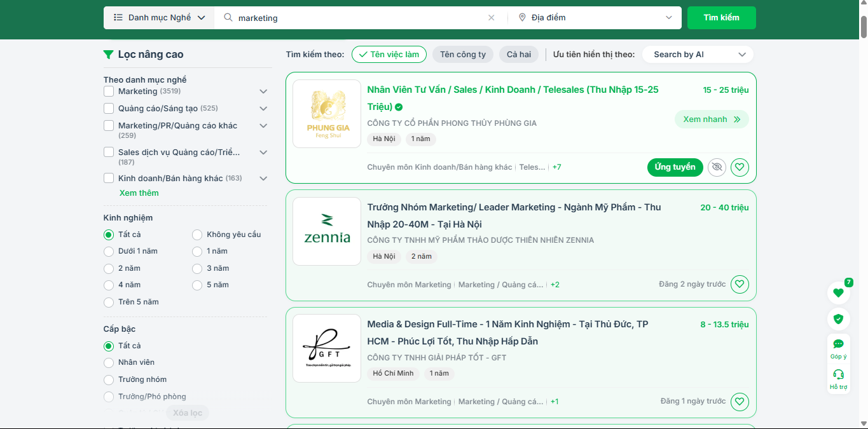Select the 'Cả hai' search filter
This screenshot has width=868, height=429.
tap(518, 55)
